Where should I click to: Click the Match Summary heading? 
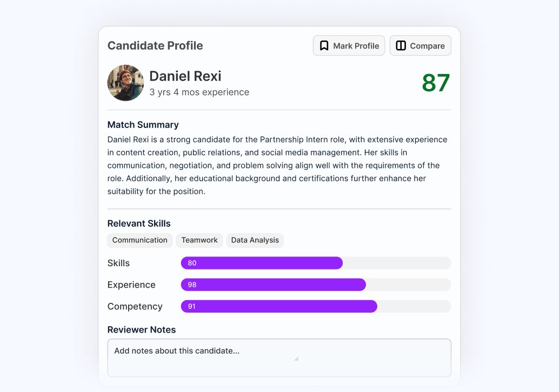tap(143, 125)
